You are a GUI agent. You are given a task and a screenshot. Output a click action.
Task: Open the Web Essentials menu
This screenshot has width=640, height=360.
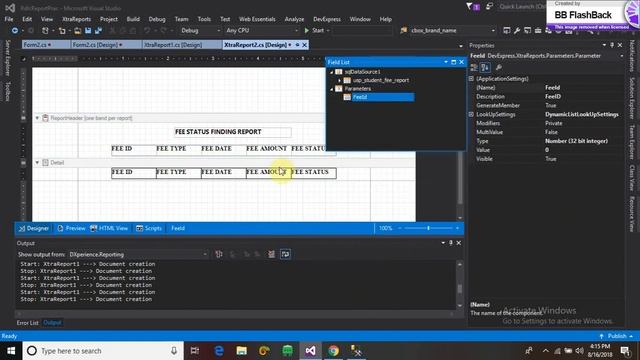coord(257,19)
